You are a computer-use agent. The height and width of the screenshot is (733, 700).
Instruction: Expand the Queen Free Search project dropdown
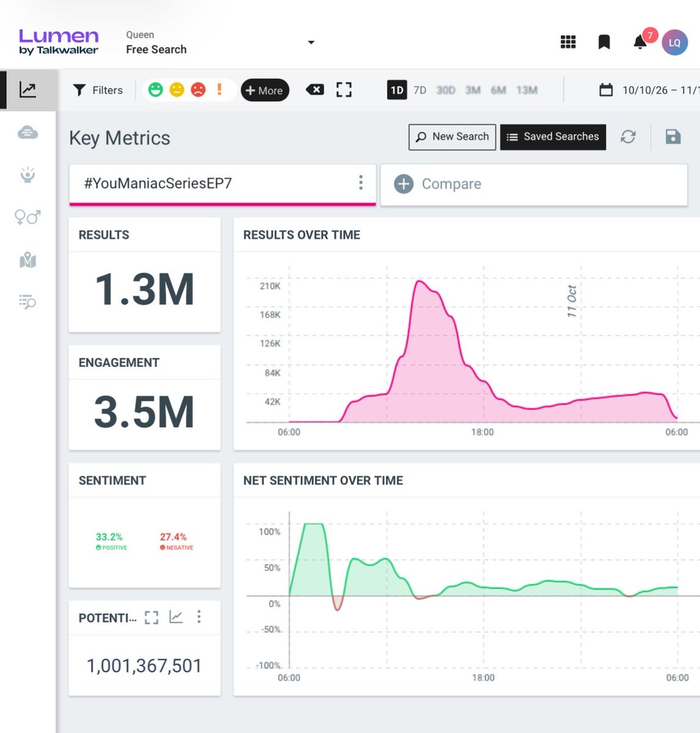(x=311, y=42)
